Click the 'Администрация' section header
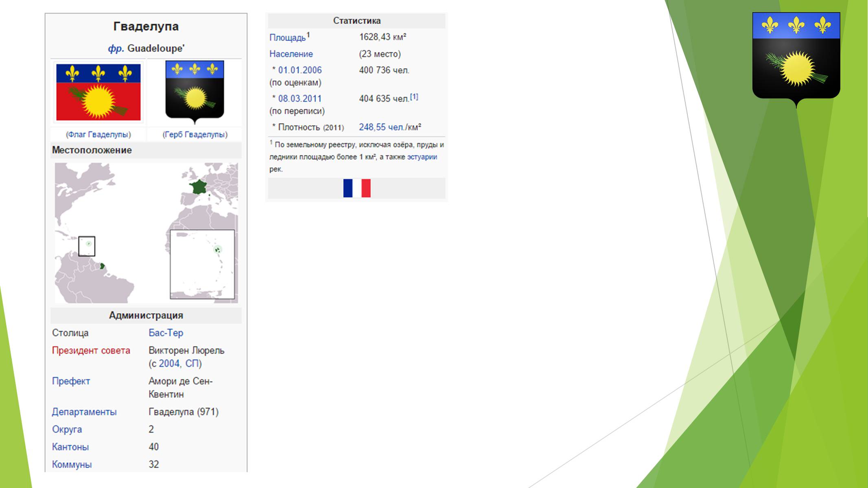The width and height of the screenshot is (868, 488). [146, 316]
